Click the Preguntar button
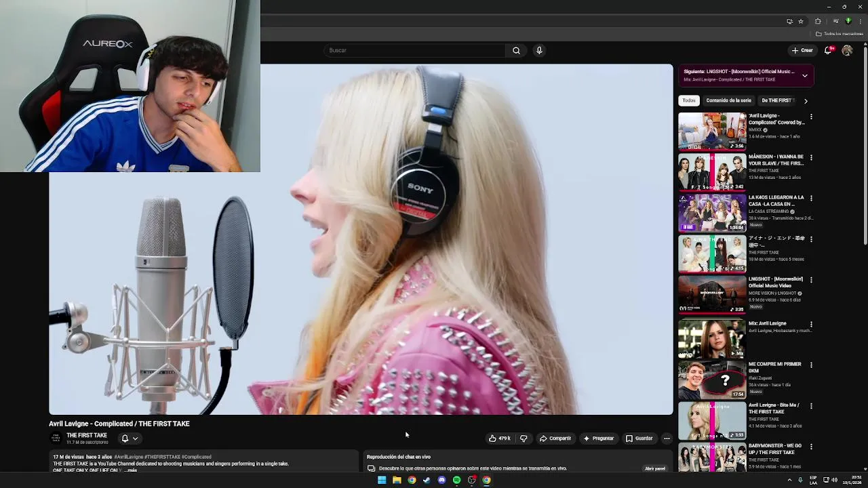The image size is (868, 488). [x=598, y=439]
